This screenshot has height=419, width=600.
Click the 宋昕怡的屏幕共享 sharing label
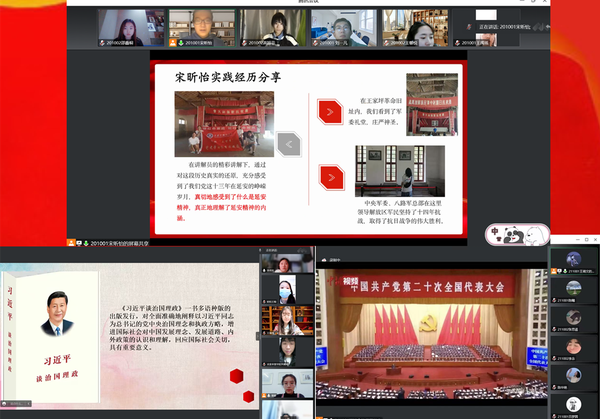click(118, 242)
